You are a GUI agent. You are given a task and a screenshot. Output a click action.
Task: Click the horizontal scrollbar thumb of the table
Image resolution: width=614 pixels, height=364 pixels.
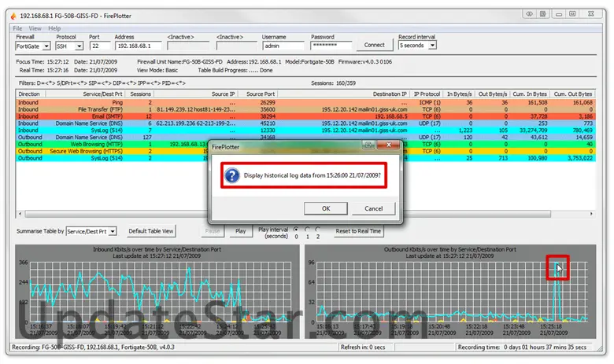(288, 214)
